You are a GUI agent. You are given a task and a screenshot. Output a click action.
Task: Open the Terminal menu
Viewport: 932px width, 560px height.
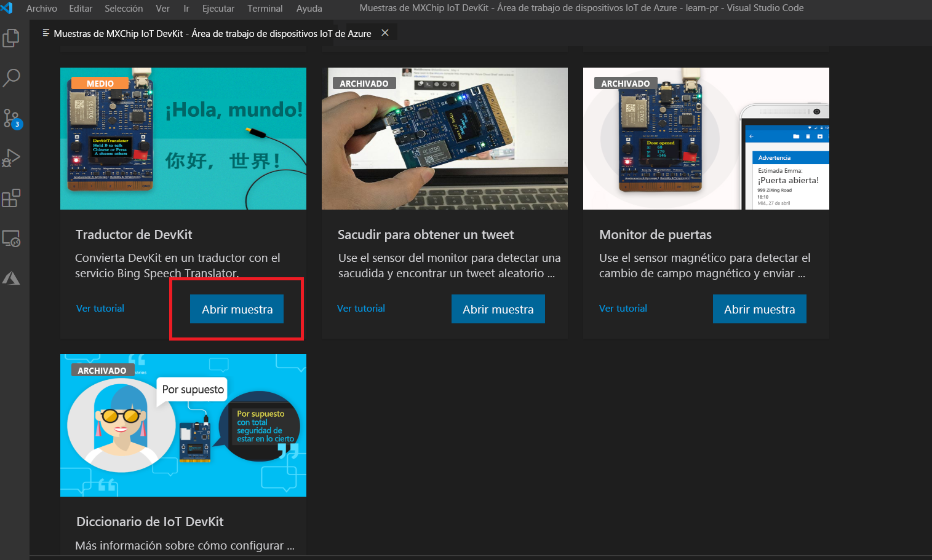click(x=265, y=9)
